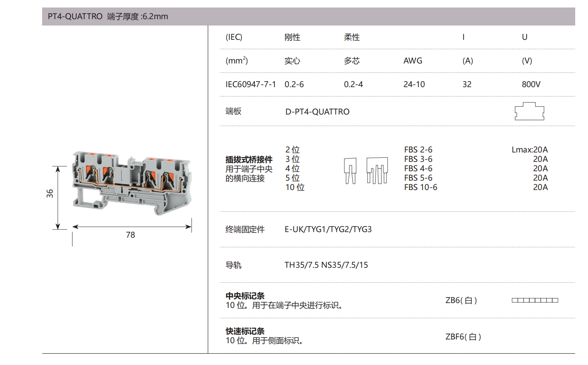The width and height of the screenshot is (588, 365).
Task: Click the E-UK/TYG1/TYG2/TYG3 fixing text
Action: (328, 229)
